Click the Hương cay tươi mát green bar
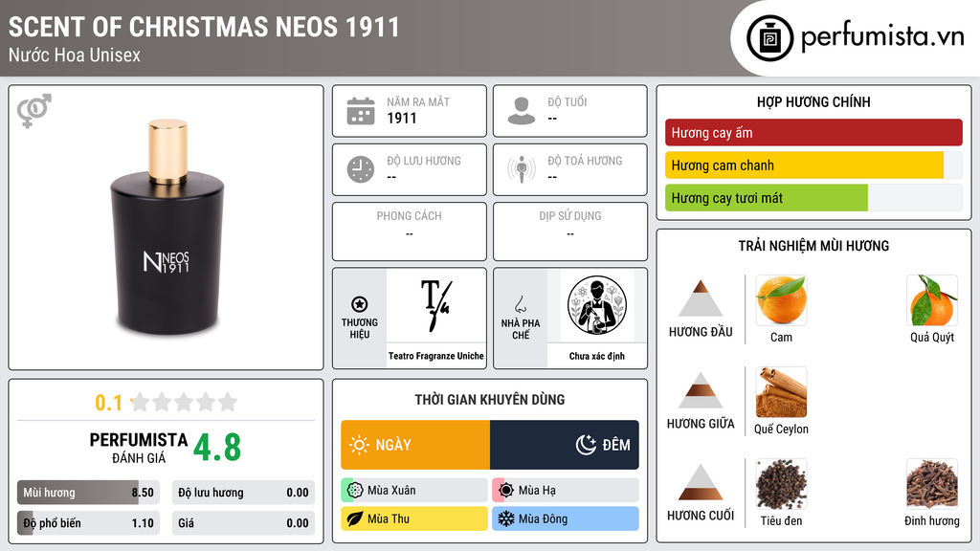The image size is (980, 551). 813,198
